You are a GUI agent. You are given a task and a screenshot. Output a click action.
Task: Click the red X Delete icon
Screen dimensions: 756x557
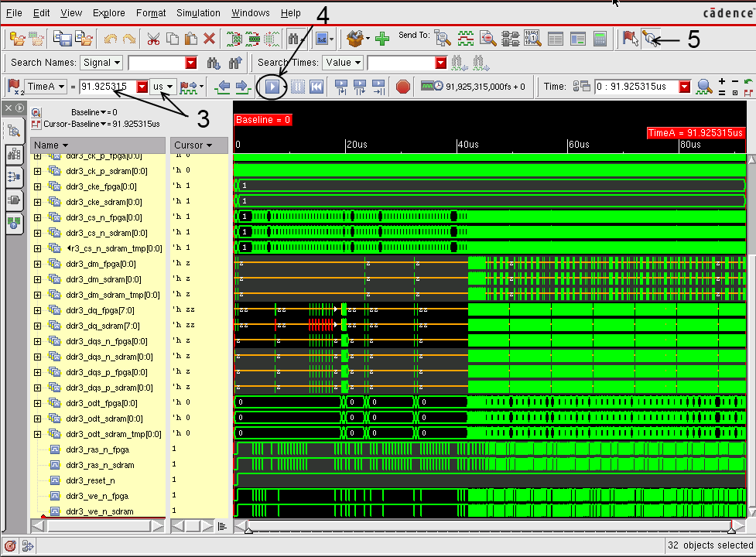pos(209,38)
